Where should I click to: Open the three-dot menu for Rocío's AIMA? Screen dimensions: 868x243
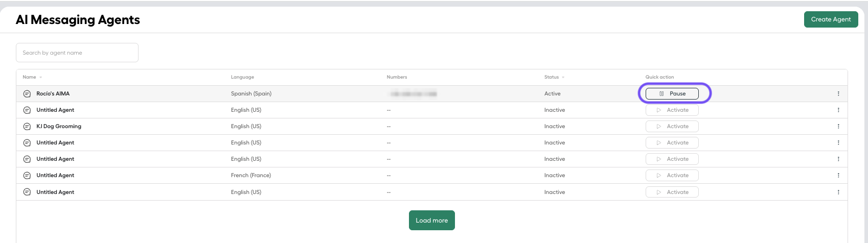click(838, 93)
